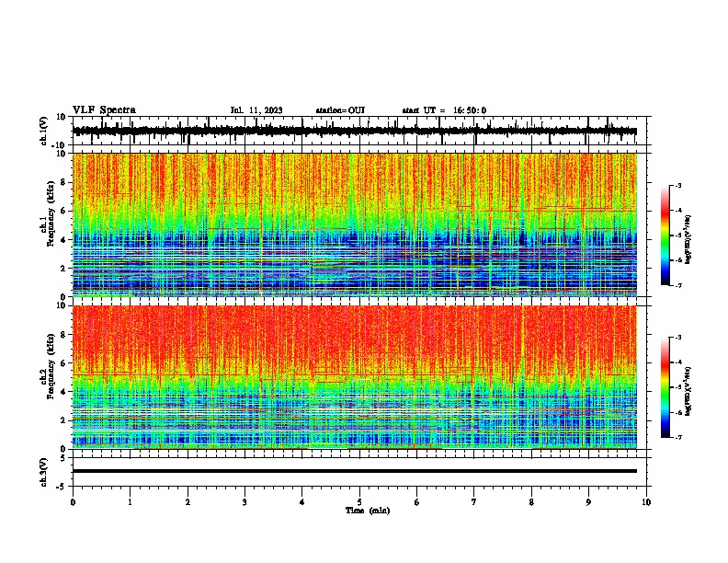Click time axis tick label "8"
Viewport: 728px width, 563px height.
click(531, 502)
